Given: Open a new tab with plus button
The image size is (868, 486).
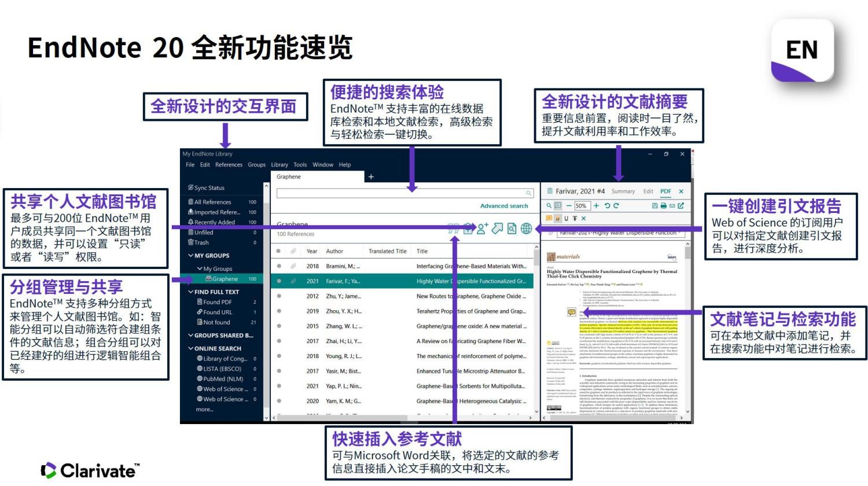Looking at the screenshot, I should click(371, 177).
